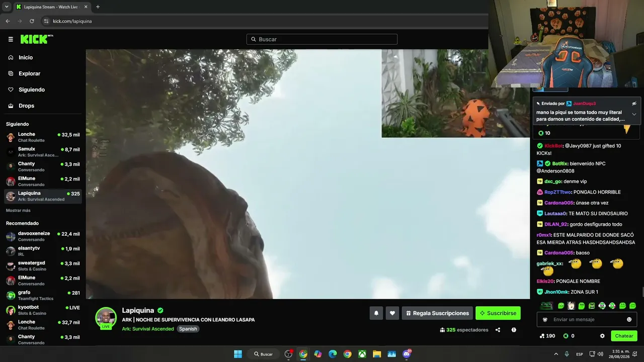
Task: Open recommended channel grafo
Action: (43, 295)
